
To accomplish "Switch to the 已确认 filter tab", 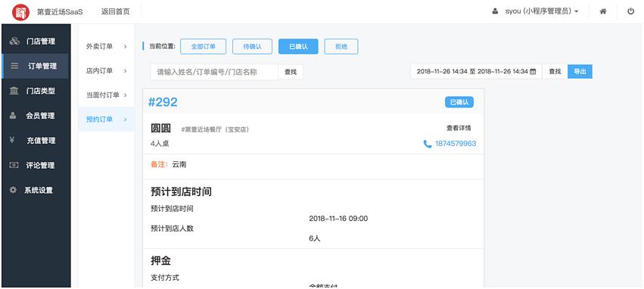I will tap(298, 46).
